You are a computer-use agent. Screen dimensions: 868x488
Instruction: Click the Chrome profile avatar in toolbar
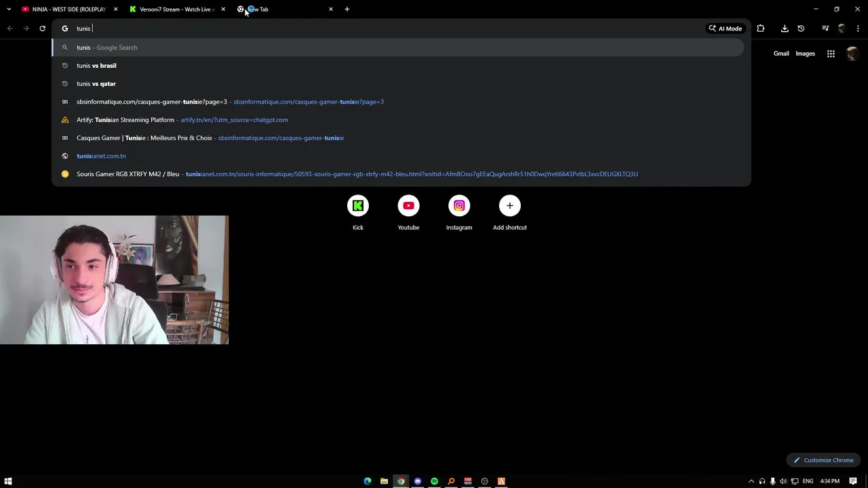click(842, 28)
